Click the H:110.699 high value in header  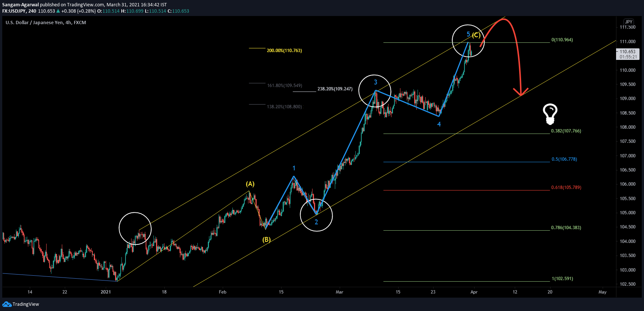tap(132, 11)
